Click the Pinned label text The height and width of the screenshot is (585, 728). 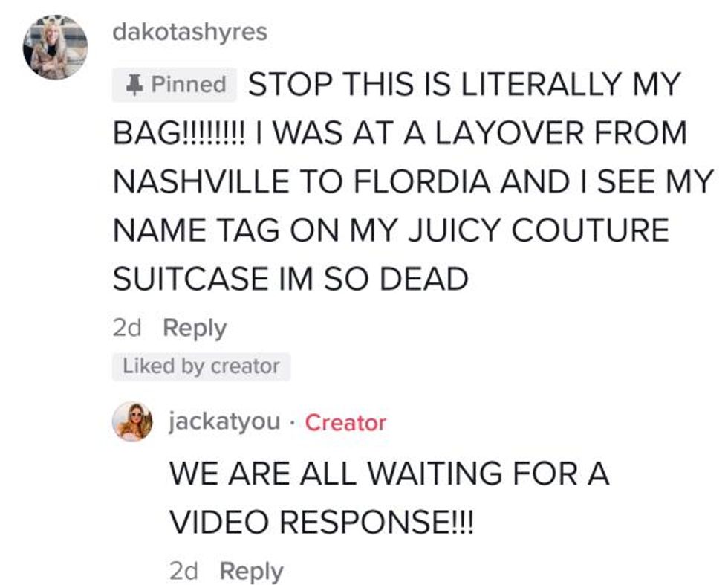(189, 85)
